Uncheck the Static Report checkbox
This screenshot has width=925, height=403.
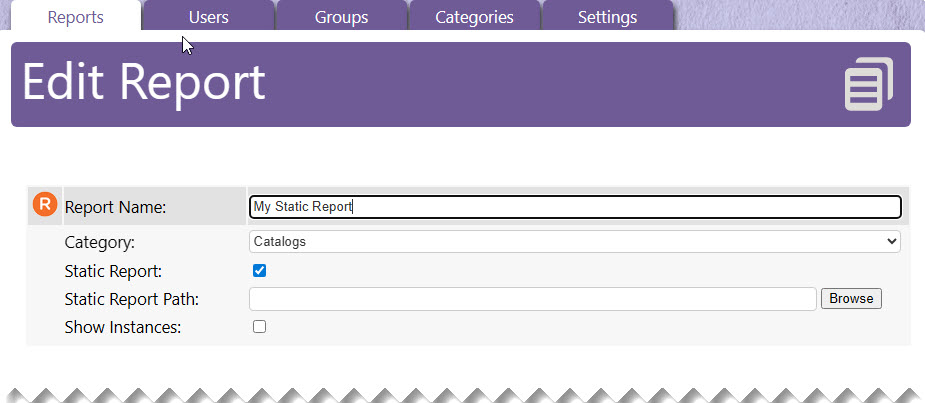pos(259,271)
